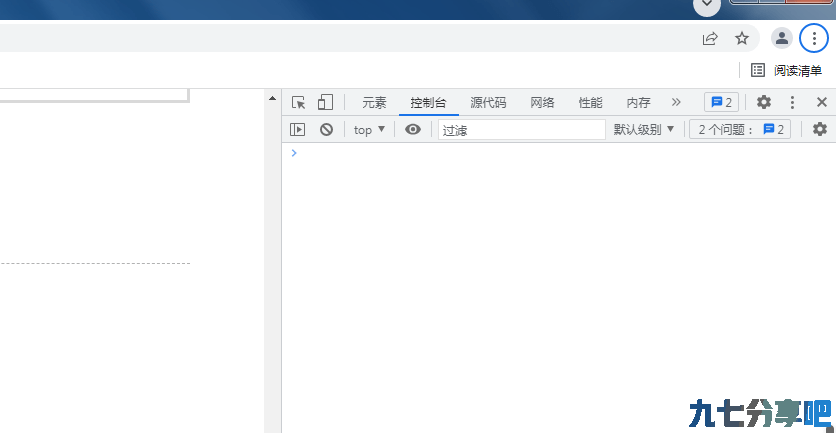Focus the 过滤 filter input

click(x=521, y=130)
